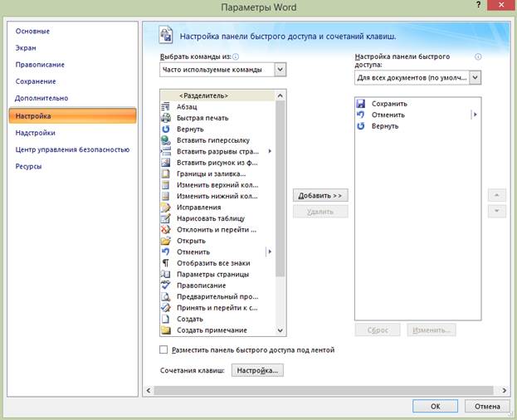Click Изменить нижний колонтитул icon
This screenshot has height=420, width=517.
click(165, 196)
